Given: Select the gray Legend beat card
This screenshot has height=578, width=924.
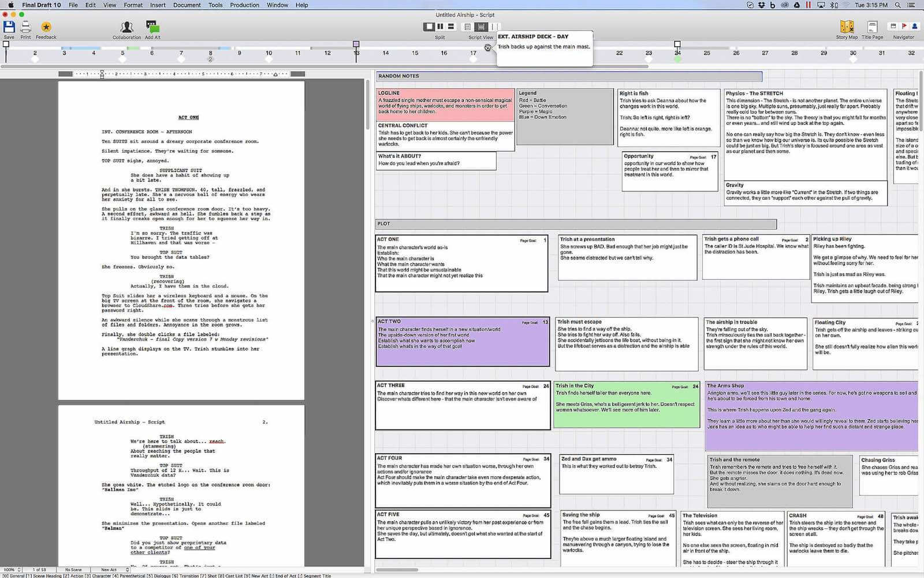Looking at the screenshot, I should [565, 116].
